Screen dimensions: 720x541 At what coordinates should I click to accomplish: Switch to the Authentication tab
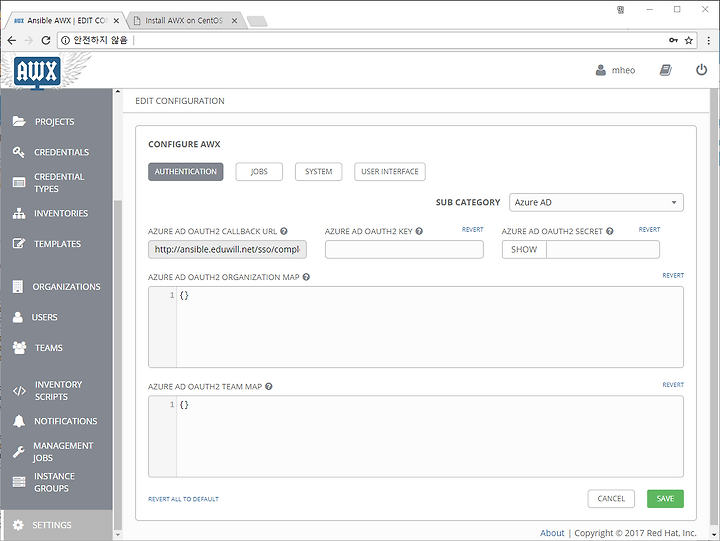click(x=186, y=172)
